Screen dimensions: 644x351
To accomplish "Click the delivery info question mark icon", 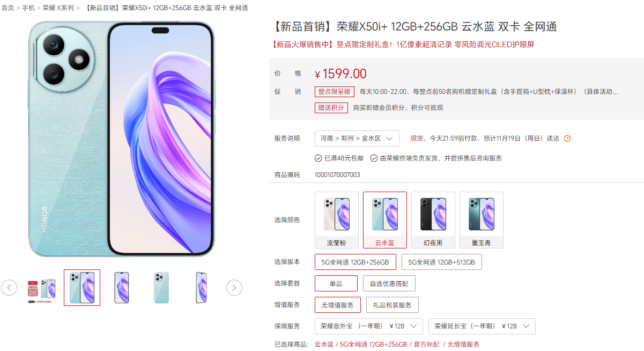I will coord(567,138).
